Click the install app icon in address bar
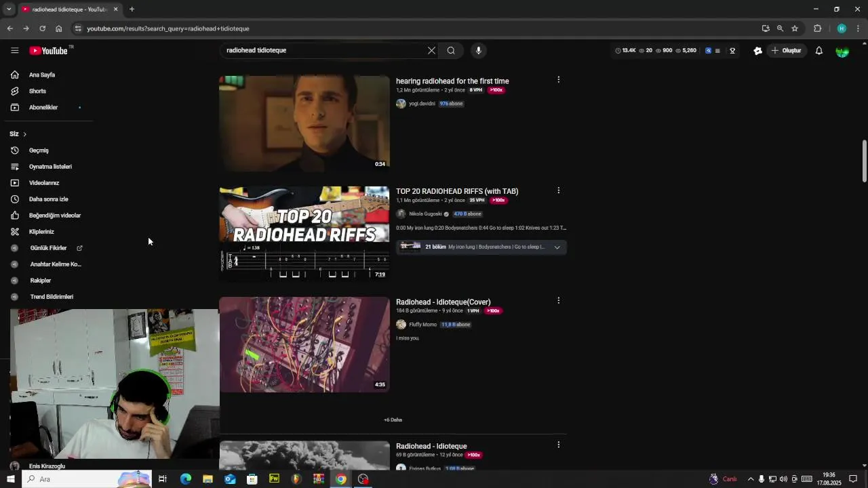Image resolution: width=868 pixels, height=488 pixels. point(766,28)
